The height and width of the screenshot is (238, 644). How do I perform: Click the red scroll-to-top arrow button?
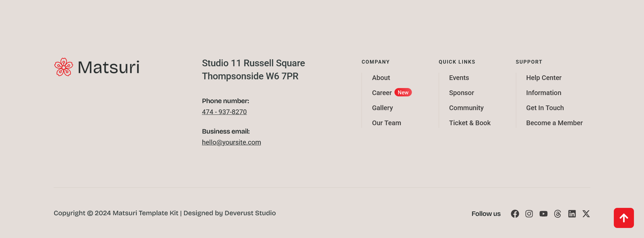tap(624, 218)
